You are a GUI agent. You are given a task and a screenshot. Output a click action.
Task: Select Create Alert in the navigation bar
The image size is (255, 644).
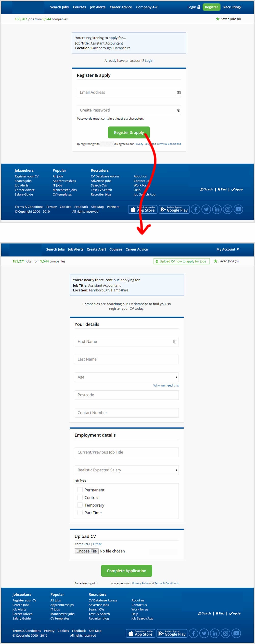pyautogui.click(x=96, y=249)
